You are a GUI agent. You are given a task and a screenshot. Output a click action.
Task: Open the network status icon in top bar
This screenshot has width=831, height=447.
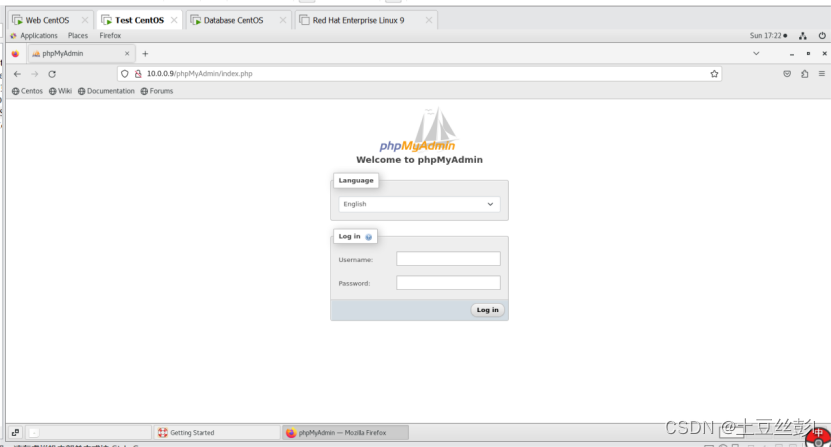click(803, 36)
